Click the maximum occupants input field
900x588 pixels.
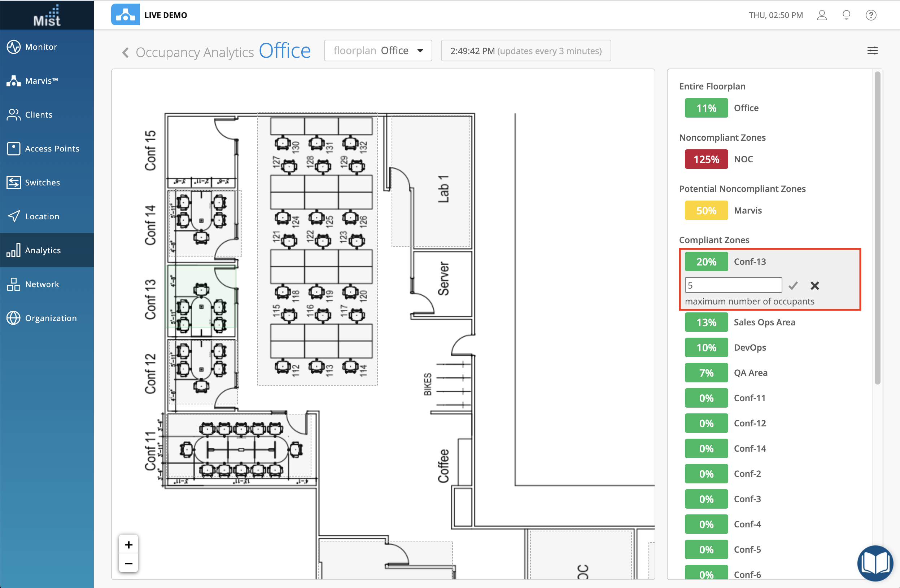point(733,285)
